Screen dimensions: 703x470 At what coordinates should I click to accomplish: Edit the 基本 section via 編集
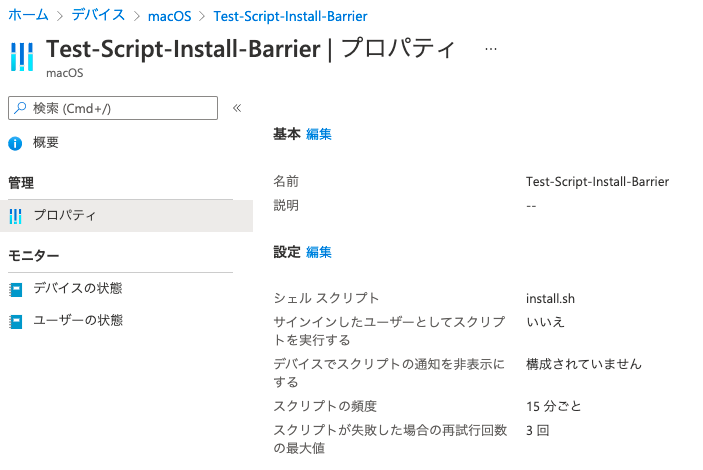[319, 134]
